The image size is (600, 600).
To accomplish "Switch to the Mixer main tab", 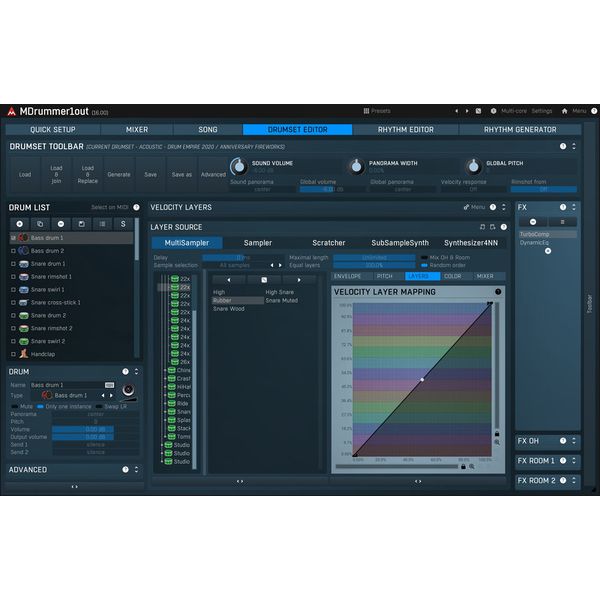I will click(137, 130).
